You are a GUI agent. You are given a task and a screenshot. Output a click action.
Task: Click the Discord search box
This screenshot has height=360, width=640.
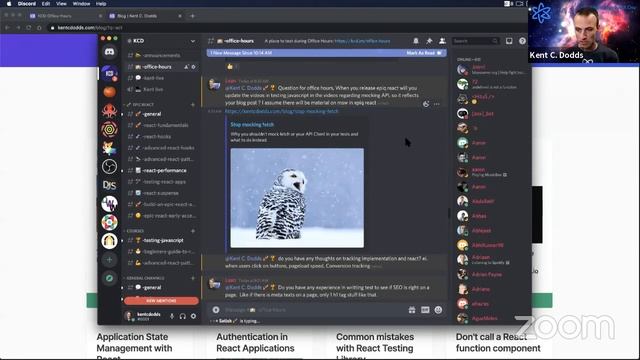click(x=476, y=41)
